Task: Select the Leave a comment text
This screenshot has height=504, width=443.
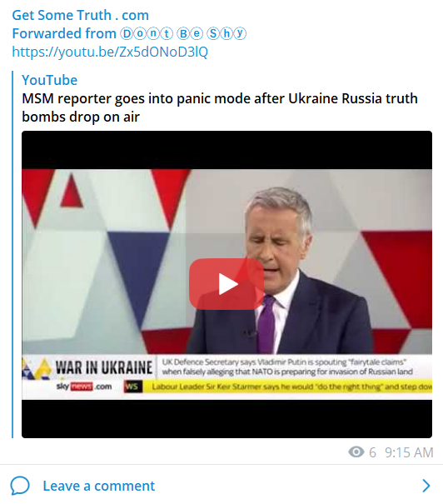Action: [x=99, y=486]
